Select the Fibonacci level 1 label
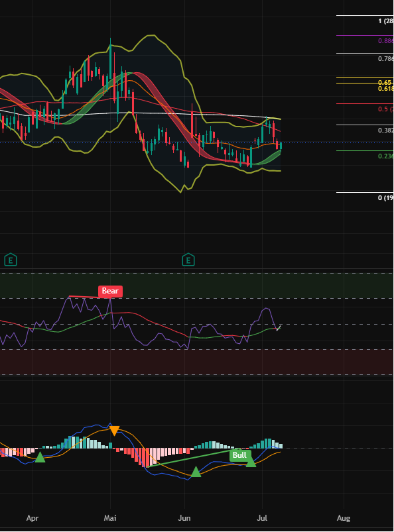The width and height of the screenshot is (394, 532). pyautogui.click(x=386, y=21)
